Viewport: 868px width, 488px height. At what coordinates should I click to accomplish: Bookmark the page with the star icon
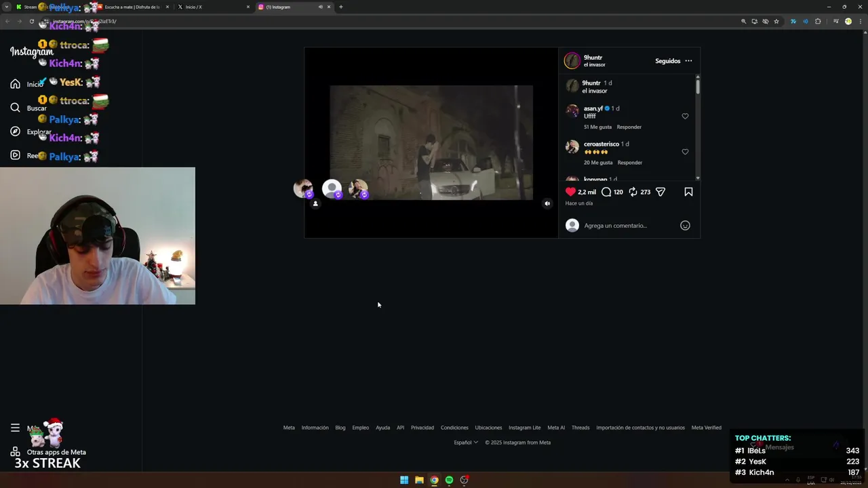pyautogui.click(x=776, y=21)
